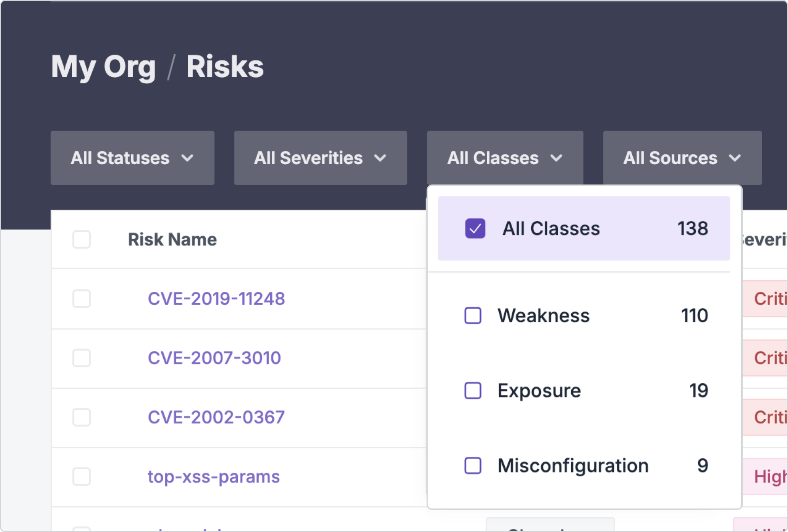Image resolution: width=788 pixels, height=532 pixels.
Task: Expand the All Severities filter
Action: tap(320, 158)
